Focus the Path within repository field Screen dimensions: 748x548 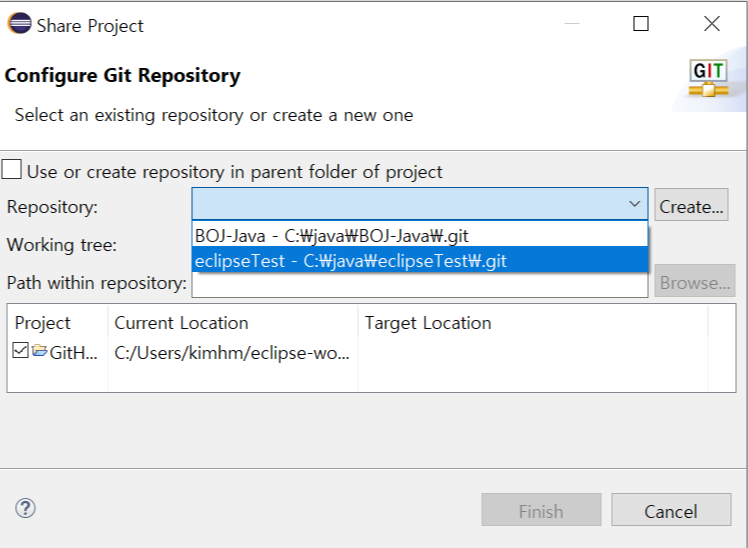coord(420,285)
